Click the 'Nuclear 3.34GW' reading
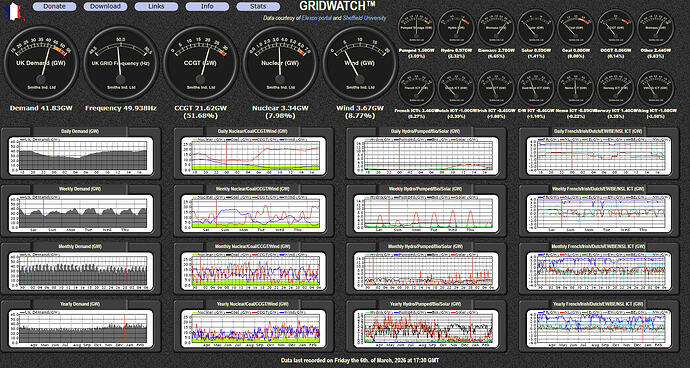The height and width of the screenshot is (368, 690). (x=280, y=108)
